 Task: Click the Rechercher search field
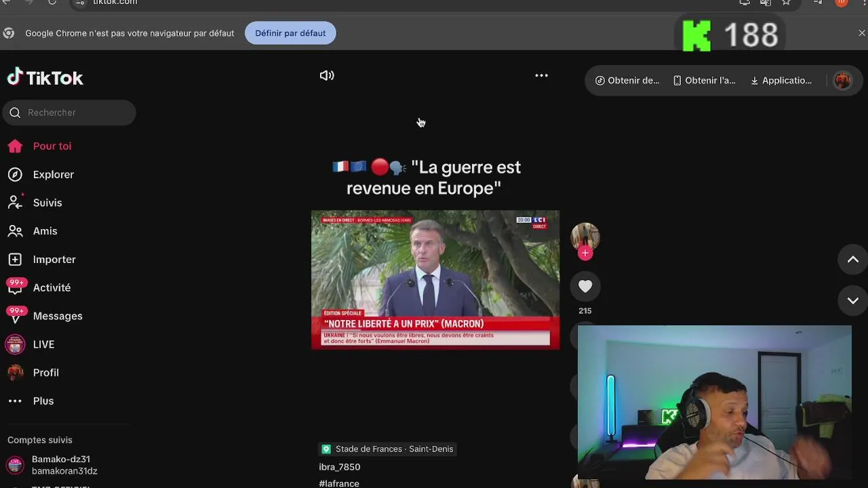coord(69,113)
